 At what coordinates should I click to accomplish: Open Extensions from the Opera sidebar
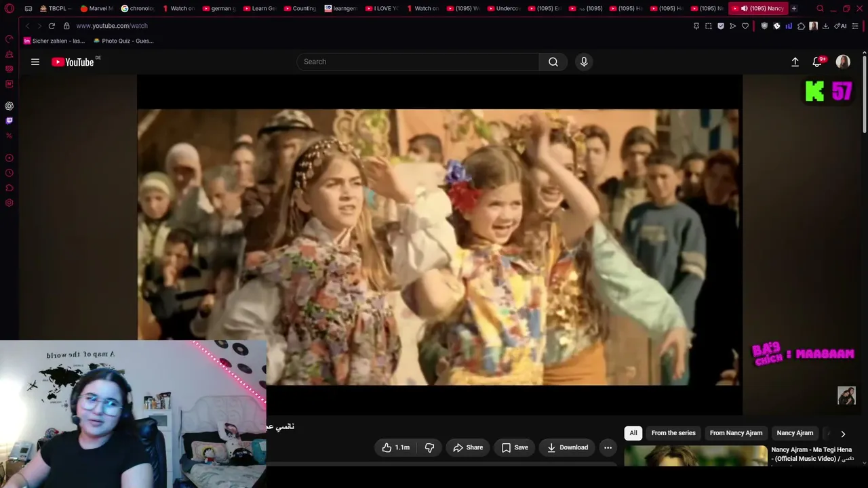(9, 188)
